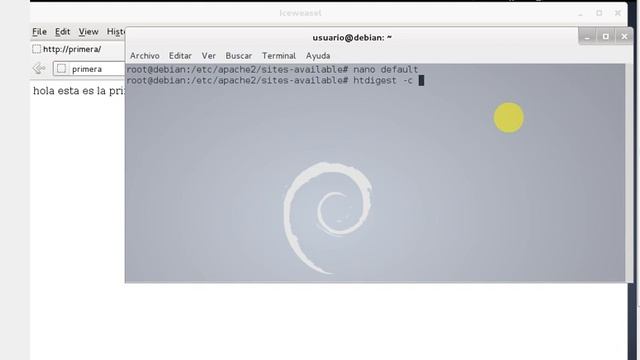
Task: Click page icon on http://primera/ tab
Action: pyautogui.click(x=36, y=49)
